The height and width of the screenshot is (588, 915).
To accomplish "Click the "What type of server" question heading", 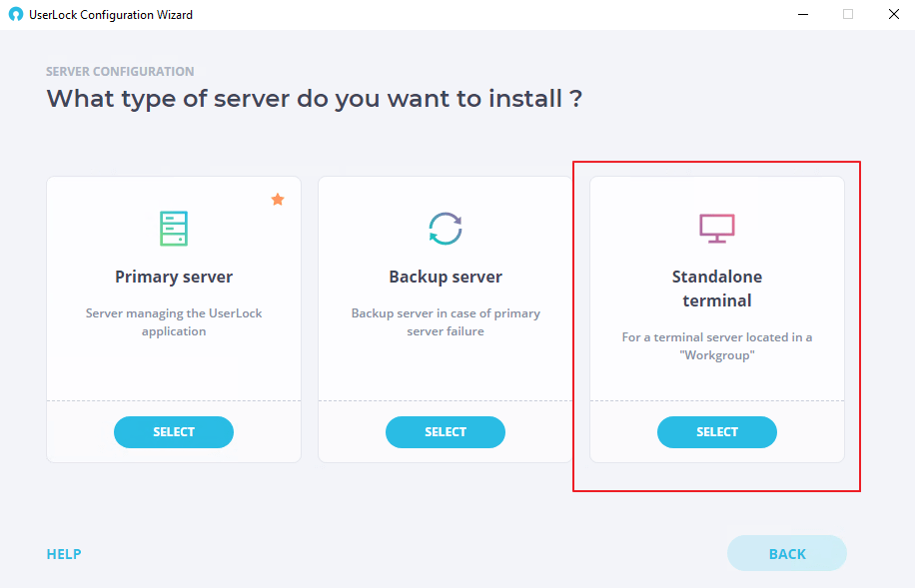I will [315, 99].
